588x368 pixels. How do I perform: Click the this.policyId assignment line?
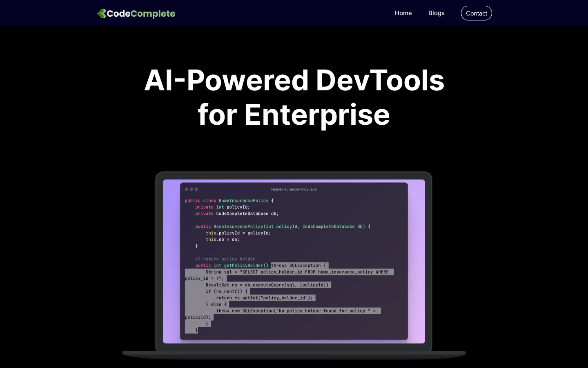[238, 233]
